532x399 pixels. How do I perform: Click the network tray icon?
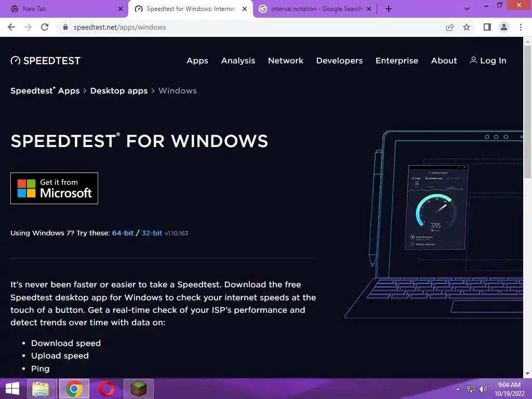point(471,389)
